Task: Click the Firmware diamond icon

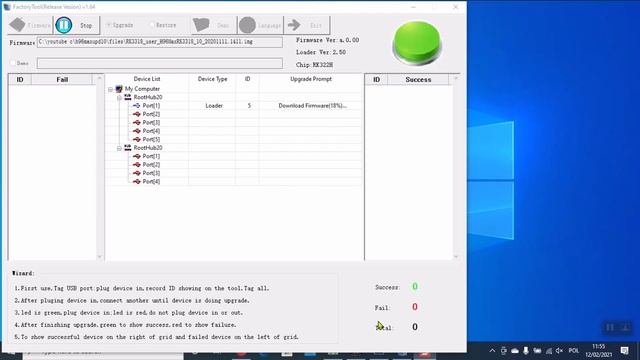Action: (x=18, y=25)
